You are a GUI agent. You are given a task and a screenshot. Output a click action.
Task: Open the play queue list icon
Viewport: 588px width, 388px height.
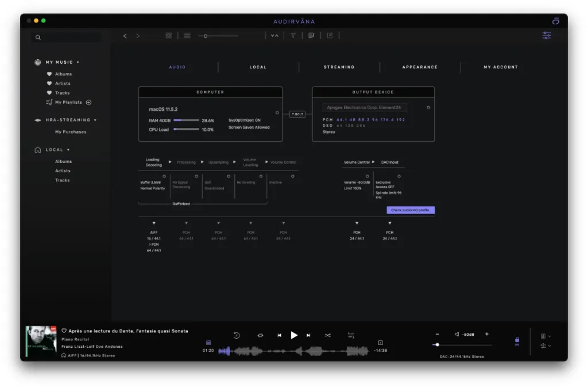pos(351,335)
